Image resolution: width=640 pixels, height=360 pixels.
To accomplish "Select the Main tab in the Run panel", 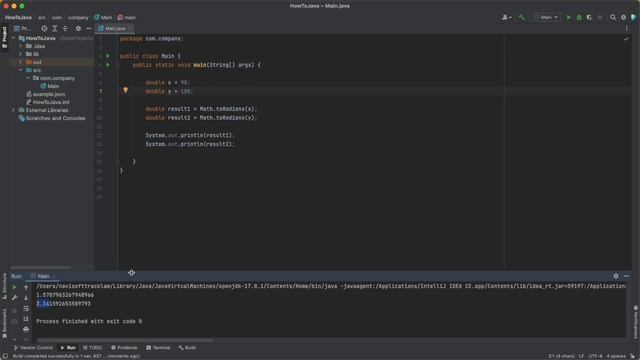I will pyautogui.click(x=43, y=276).
